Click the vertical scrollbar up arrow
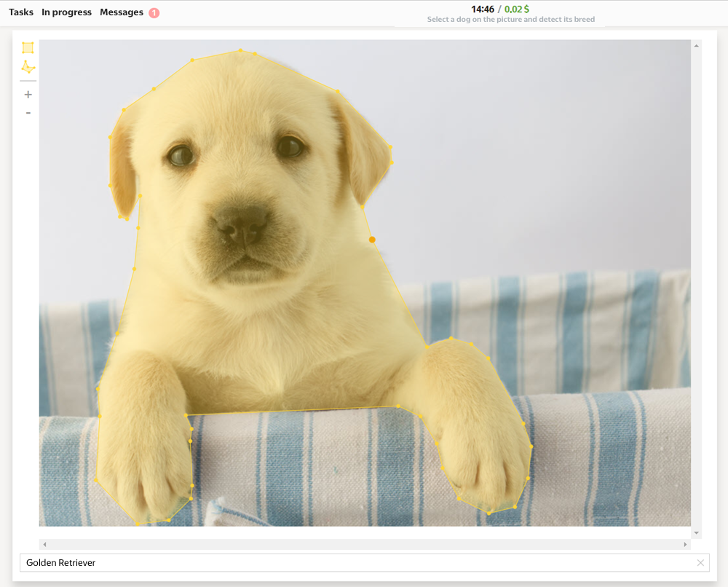Viewport: 728px width, 587px height. [696, 45]
